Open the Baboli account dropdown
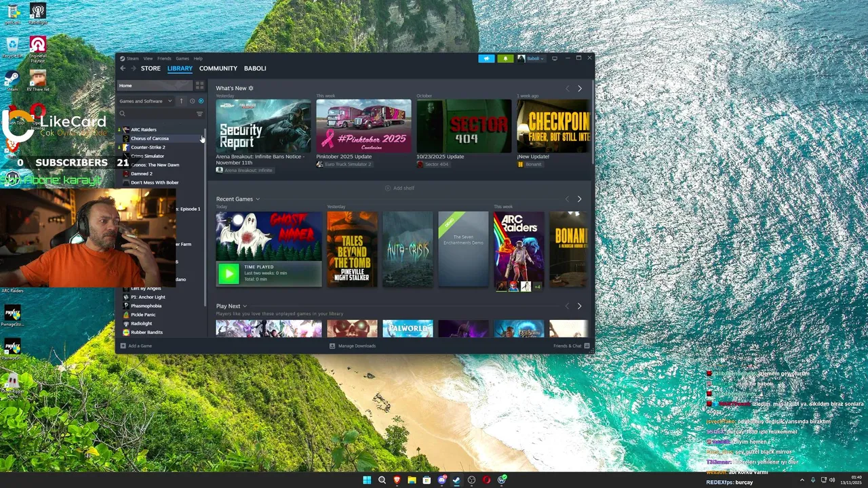 pos(534,58)
